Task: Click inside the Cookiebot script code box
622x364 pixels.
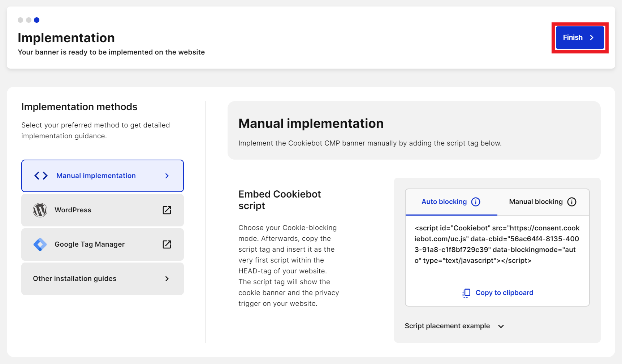Action: pyautogui.click(x=497, y=244)
